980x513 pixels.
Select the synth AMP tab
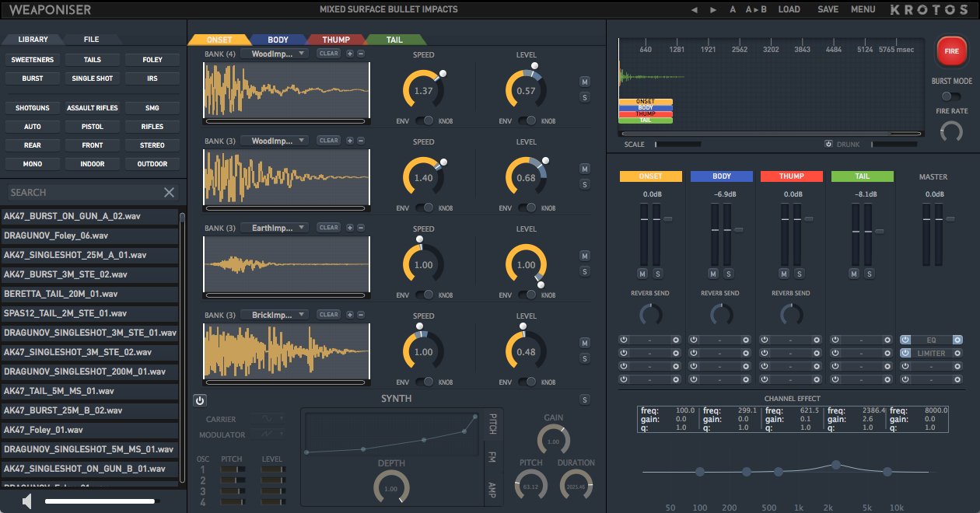pyautogui.click(x=492, y=489)
